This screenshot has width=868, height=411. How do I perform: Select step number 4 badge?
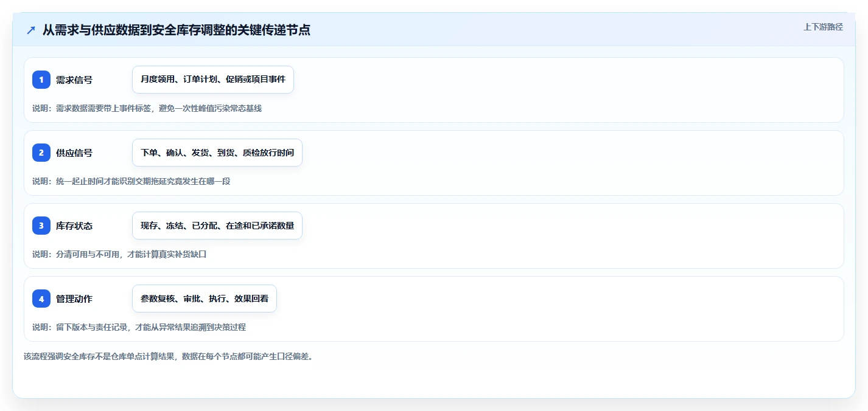pyautogui.click(x=41, y=299)
